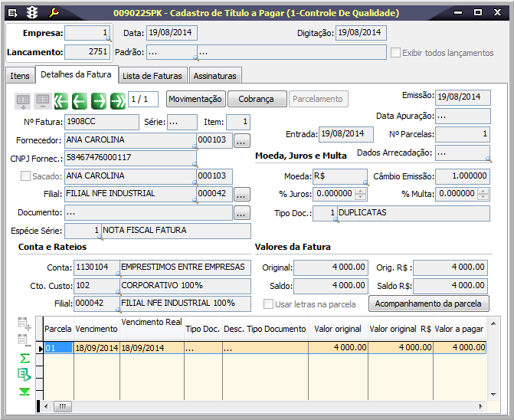The image size is (514, 420).
Task: Click the horizontal scrollbar thumb of grid
Action: tap(62, 406)
